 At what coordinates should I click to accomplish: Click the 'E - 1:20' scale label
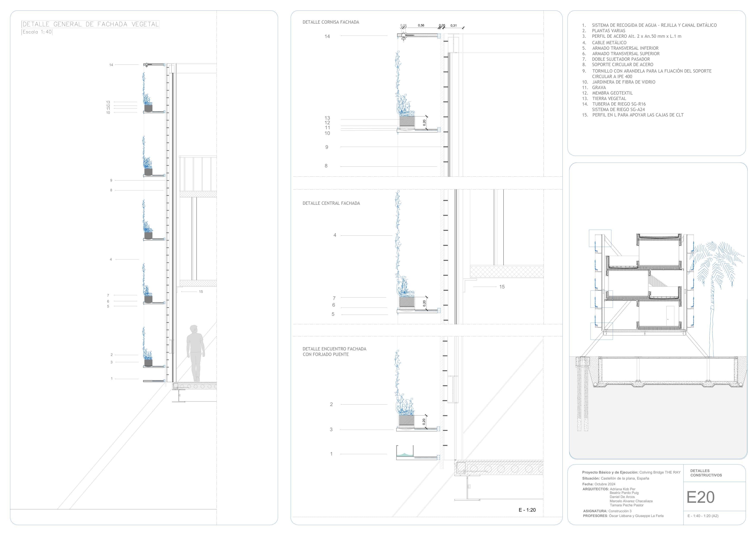point(527,510)
